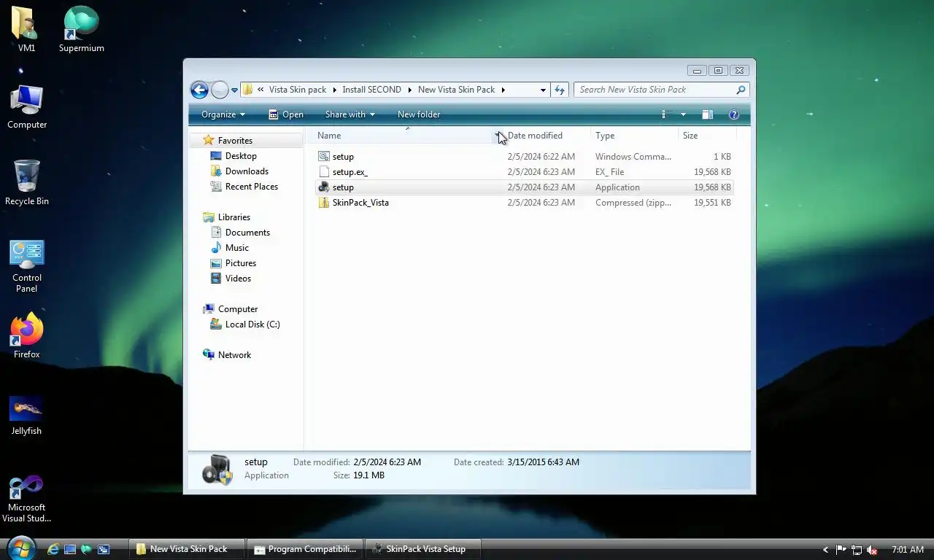
Task: Open Downloads in Favorites
Action: click(x=247, y=171)
